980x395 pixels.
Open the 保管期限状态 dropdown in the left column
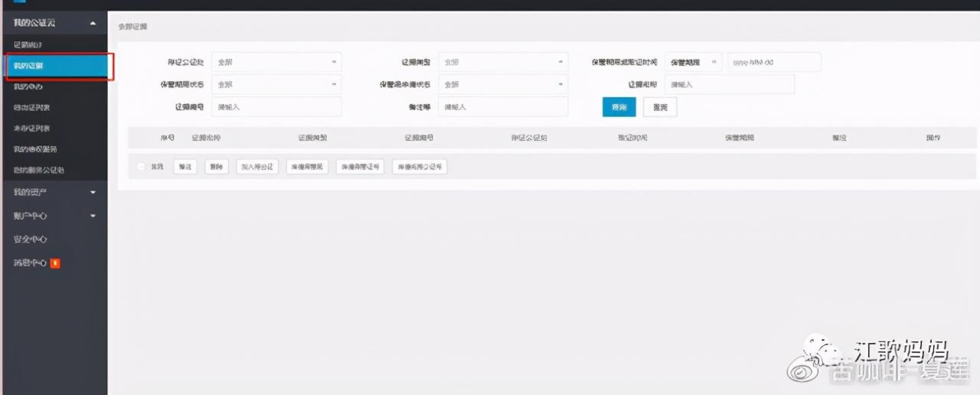pos(276,84)
